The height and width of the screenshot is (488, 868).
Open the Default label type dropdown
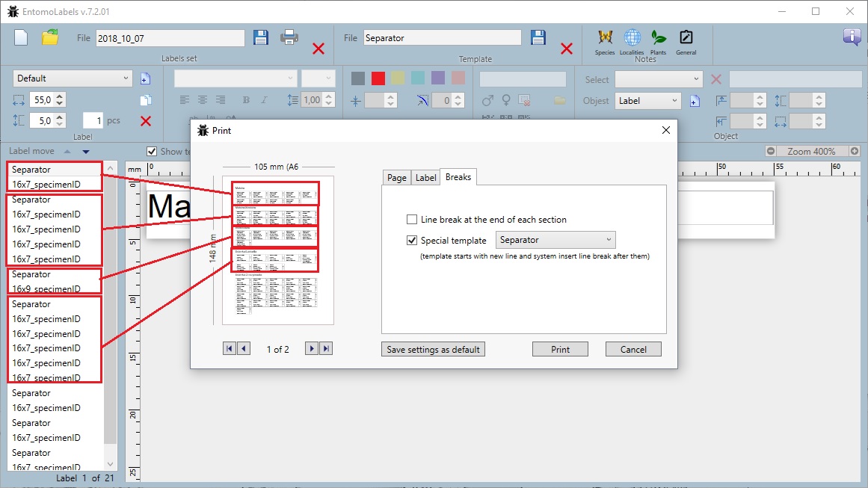[x=73, y=78]
